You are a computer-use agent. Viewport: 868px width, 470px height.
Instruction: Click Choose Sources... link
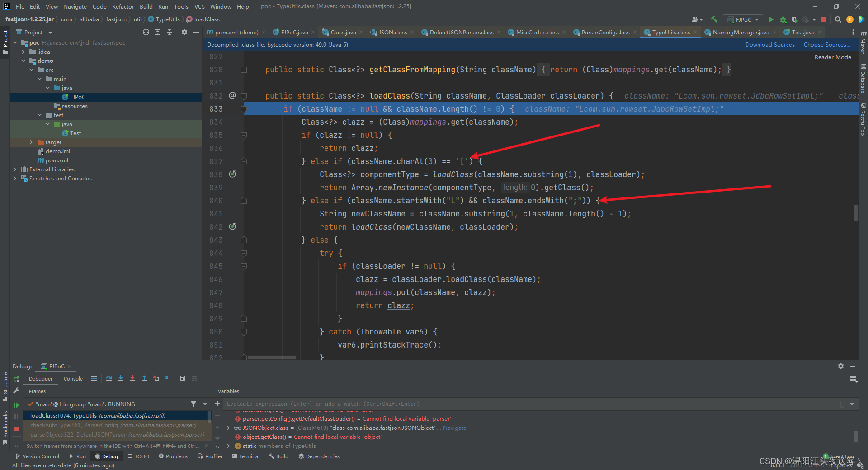[x=827, y=44]
